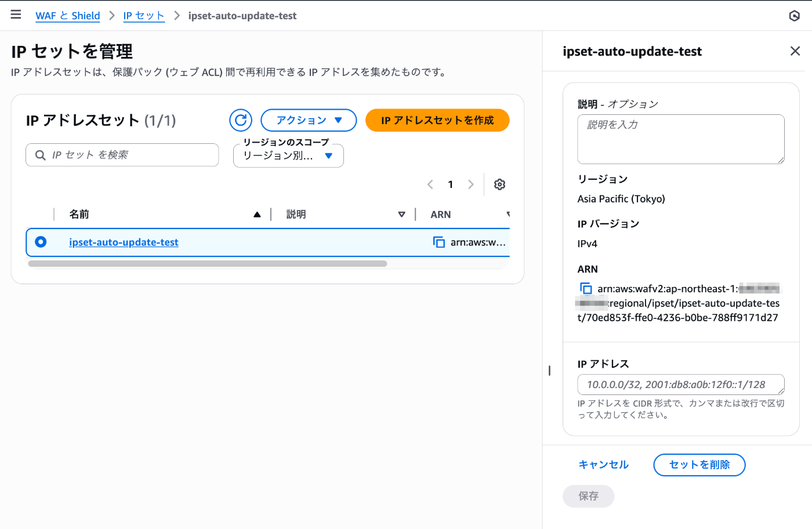Navigate to WAF と Shield via breadcrumb
This screenshot has width=812, height=529.
tap(67, 16)
